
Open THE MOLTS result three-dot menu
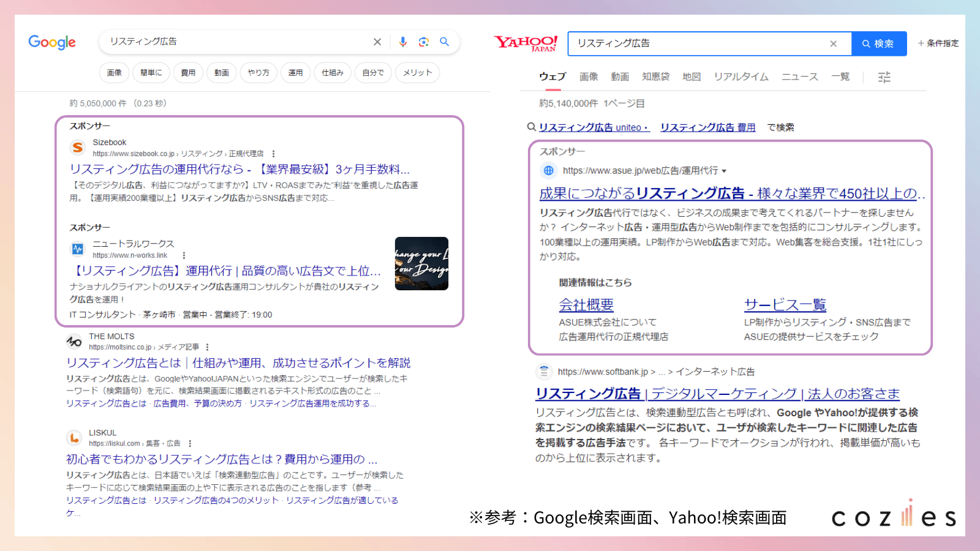tap(207, 347)
